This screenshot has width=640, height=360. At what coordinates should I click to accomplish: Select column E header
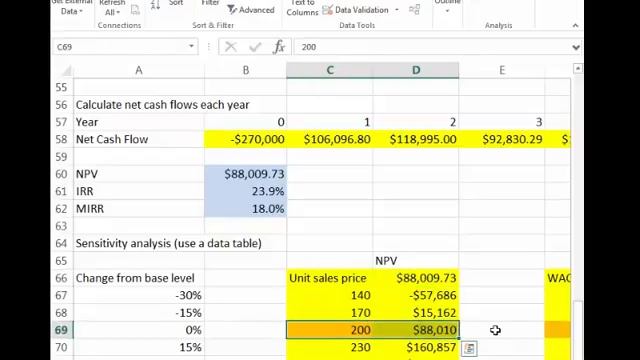[502, 70]
